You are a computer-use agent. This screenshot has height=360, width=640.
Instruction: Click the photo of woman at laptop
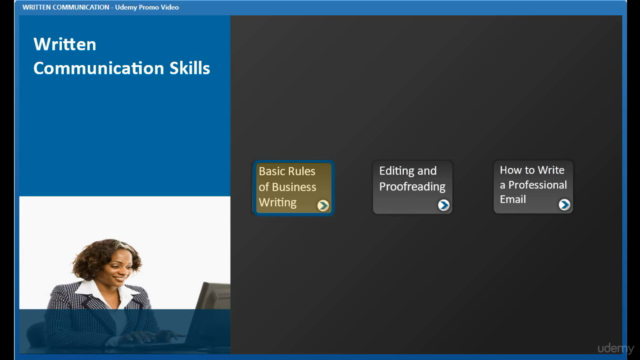[x=124, y=275]
